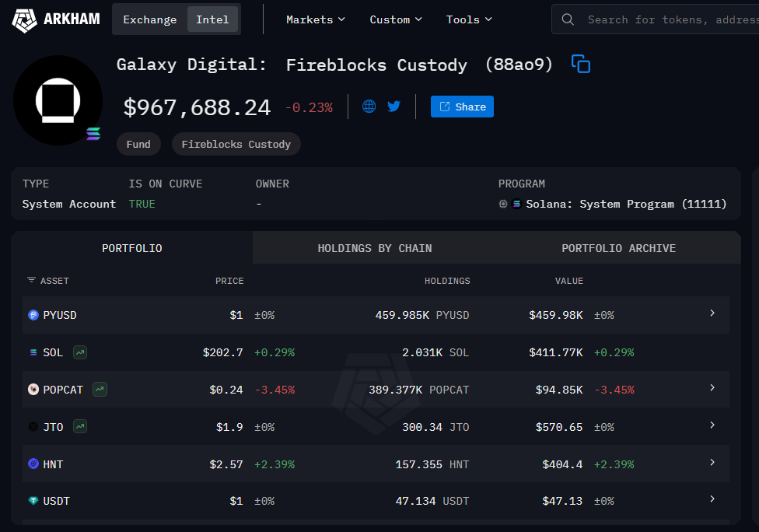Open the Custom dropdown menu
Screen dimensions: 759x532
click(396, 19)
